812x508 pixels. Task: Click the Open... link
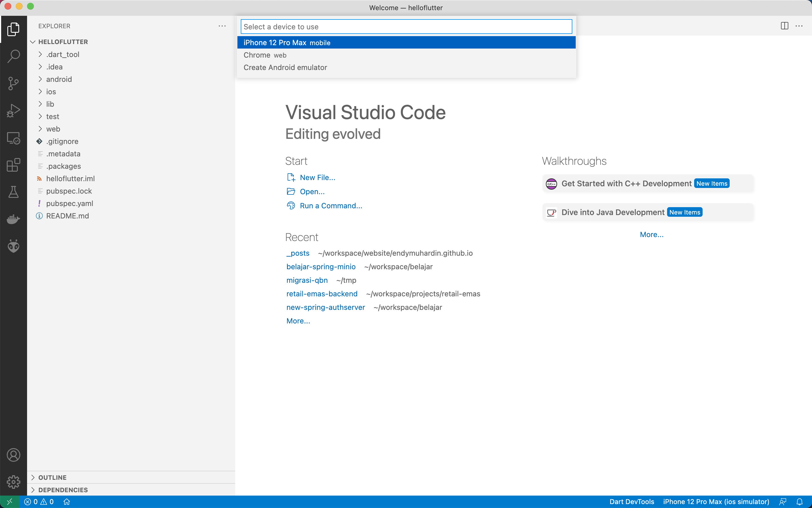tap(312, 192)
